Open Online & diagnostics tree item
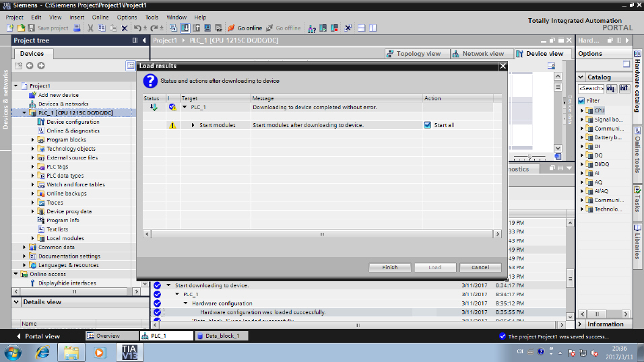The image size is (644, 362). 73,131
